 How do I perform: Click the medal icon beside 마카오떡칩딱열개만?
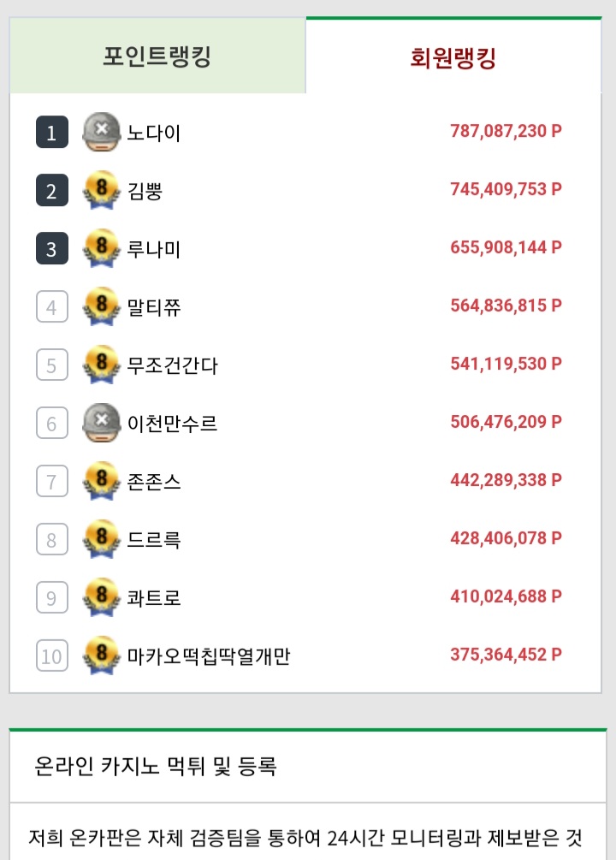click(x=102, y=655)
